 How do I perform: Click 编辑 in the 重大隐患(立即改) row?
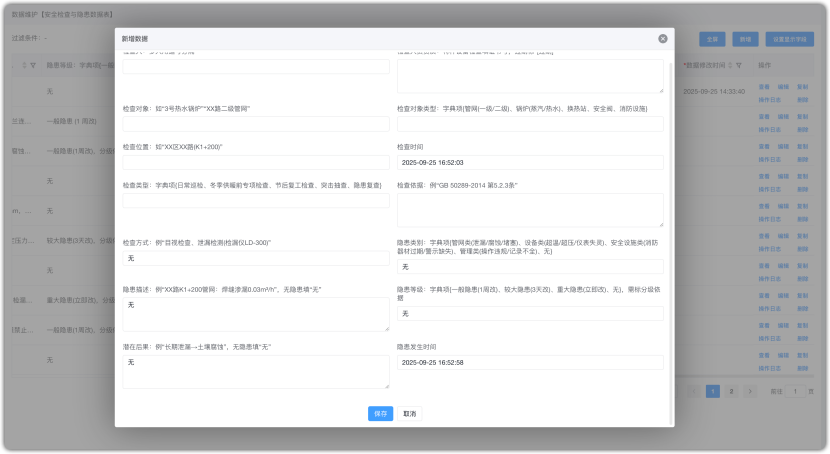(x=783, y=296)
